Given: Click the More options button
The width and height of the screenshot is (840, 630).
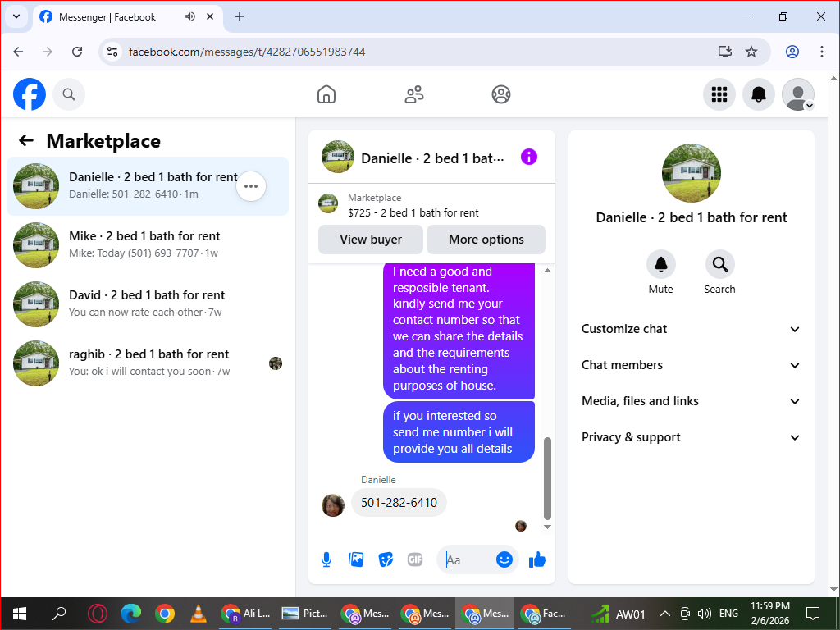Looking at the screenshot, I should tap(486, 240).
